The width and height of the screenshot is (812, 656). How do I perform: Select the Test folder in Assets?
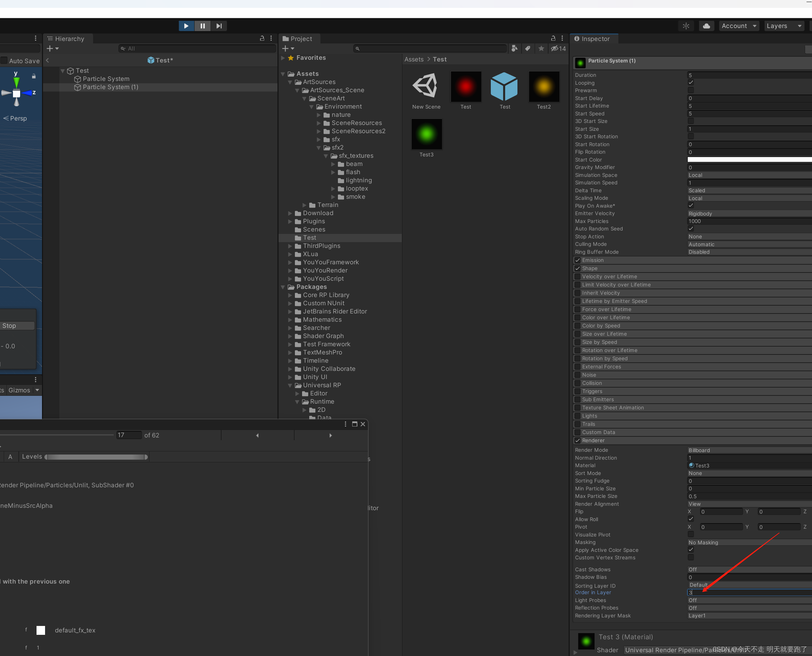pyautogui.click(x=309, y=238)
